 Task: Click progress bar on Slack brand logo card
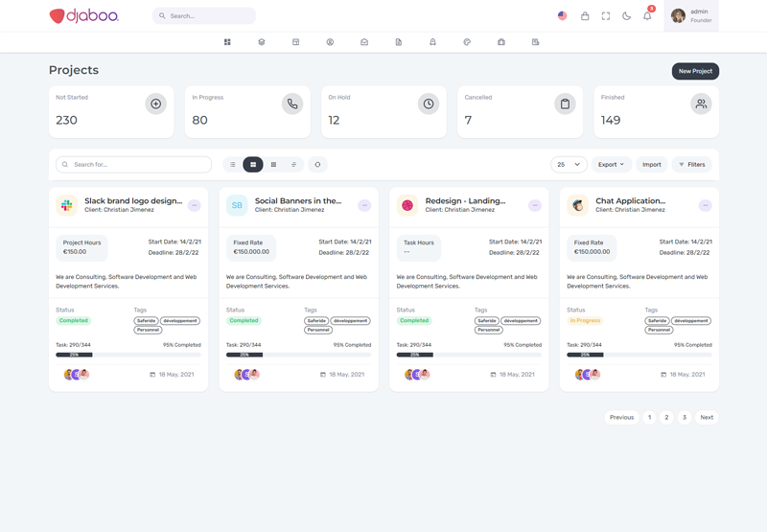pyautogui.click(x=128, y=355)
